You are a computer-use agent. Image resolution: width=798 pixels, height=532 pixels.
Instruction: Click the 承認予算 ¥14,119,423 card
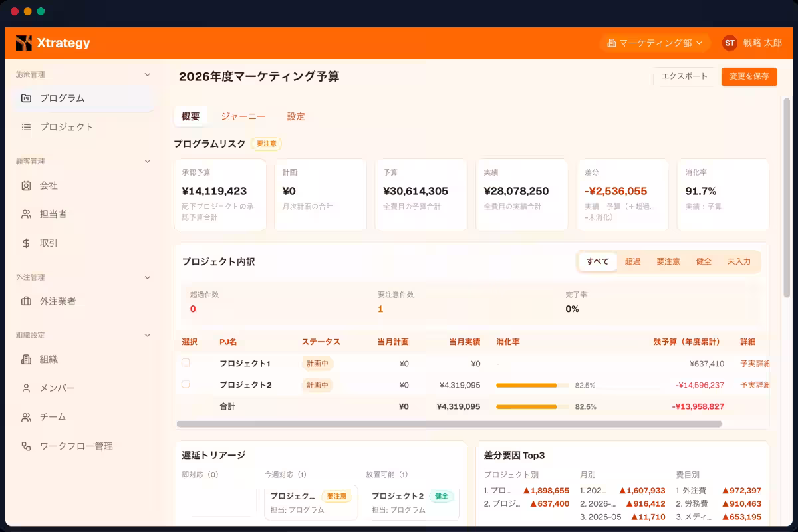click(x=220, y=195)
